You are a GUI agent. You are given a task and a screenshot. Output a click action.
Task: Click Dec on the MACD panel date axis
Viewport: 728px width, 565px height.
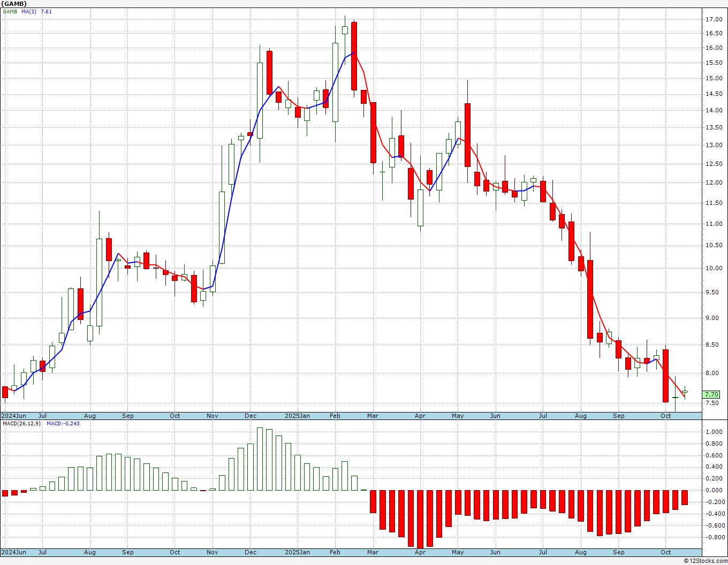point(251,552)
